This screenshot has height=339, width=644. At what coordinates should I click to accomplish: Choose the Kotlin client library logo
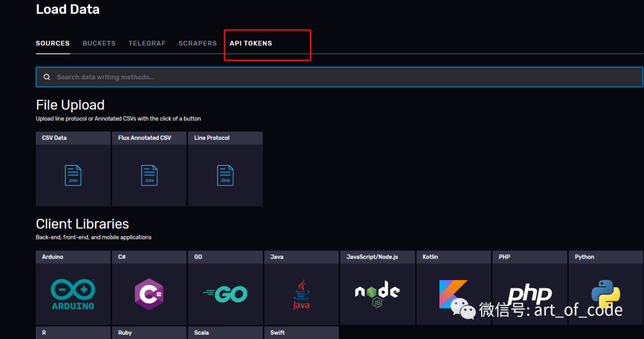[453, 294]
